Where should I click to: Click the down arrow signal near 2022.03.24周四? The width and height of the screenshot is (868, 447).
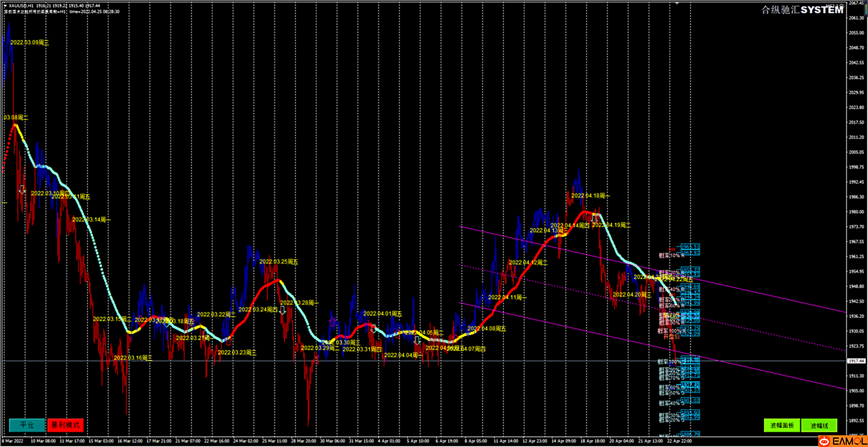(283, 310)
